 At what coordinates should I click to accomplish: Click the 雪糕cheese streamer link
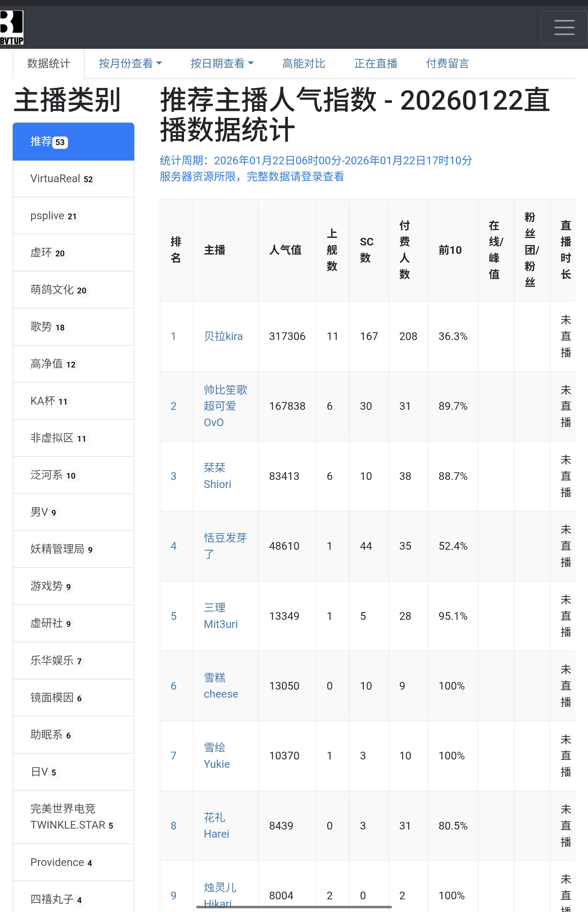[x=220, y=686]
